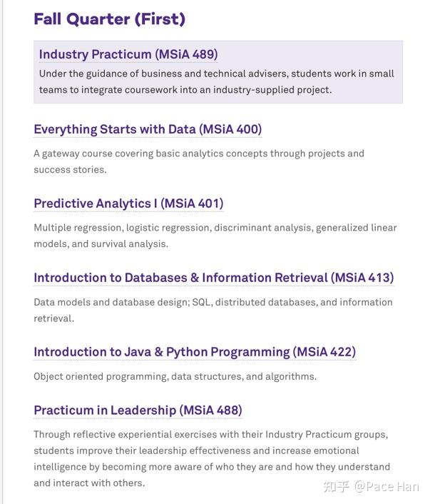Screen dimensions: 430x504
Task: Click the object oriented programming description
Action: click(x=175, y=376)
